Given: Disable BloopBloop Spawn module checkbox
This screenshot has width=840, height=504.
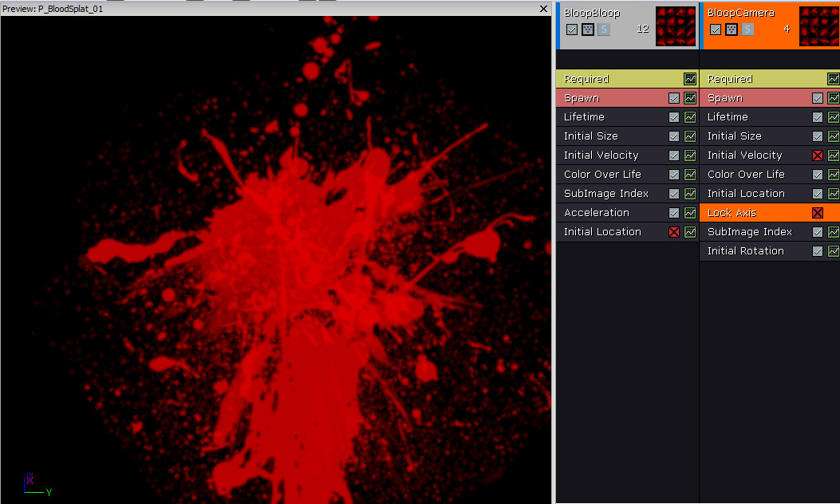Looking at the screenshot, I should 674,98.
